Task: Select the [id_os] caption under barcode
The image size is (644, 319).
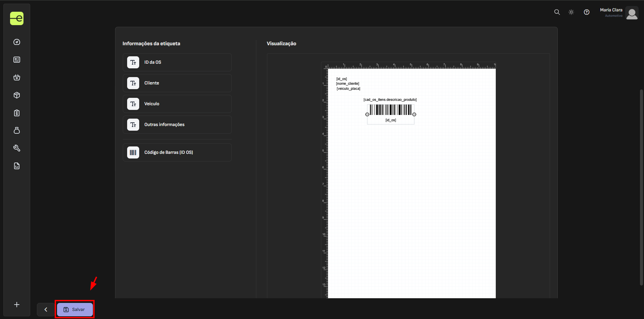Action: pyautogui.click(x=391, y=120)
